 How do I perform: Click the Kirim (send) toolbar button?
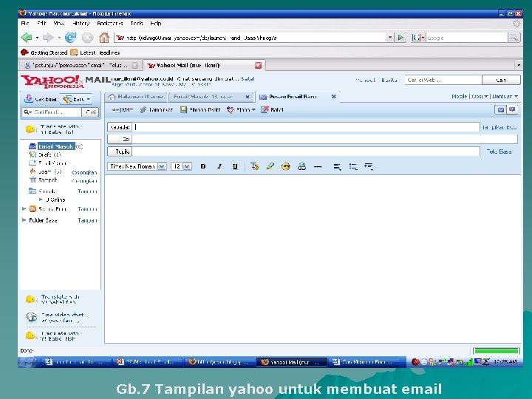(x=122, y=109)
